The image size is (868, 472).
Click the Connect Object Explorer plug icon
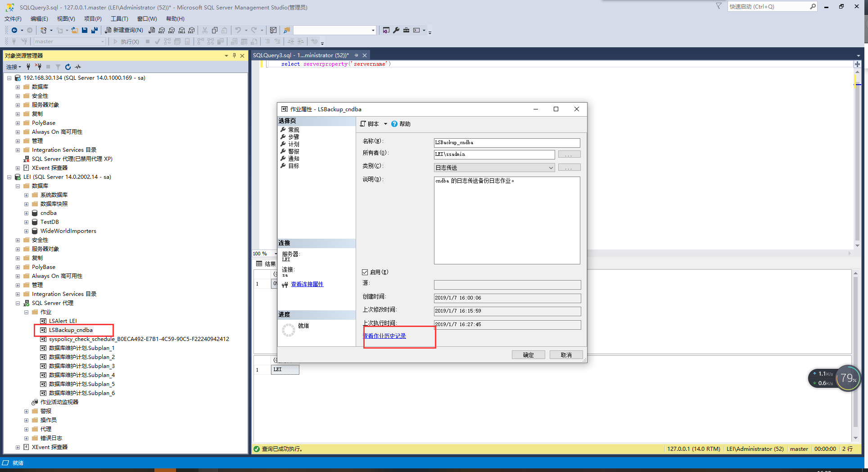pyautogui.click(x=28, y=67)
